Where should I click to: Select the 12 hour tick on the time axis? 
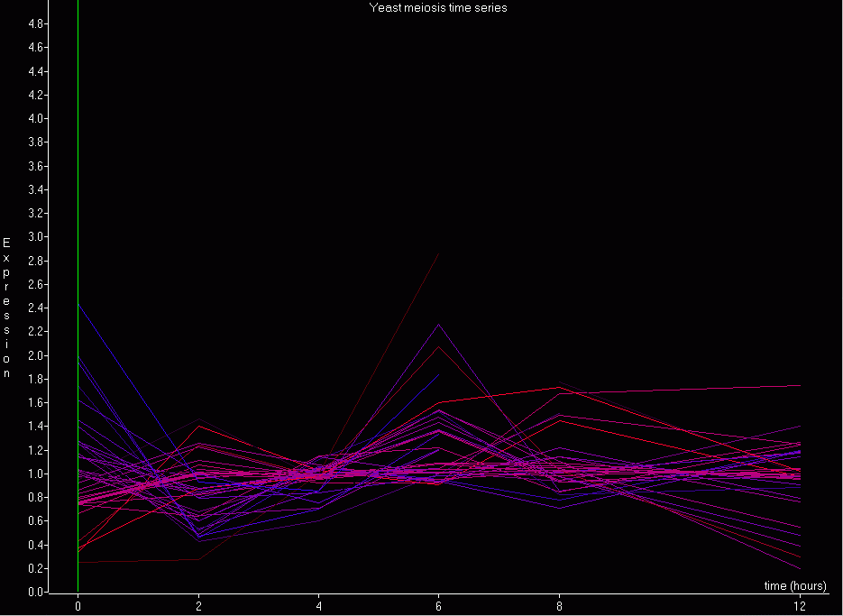click(x=800, y=607)
